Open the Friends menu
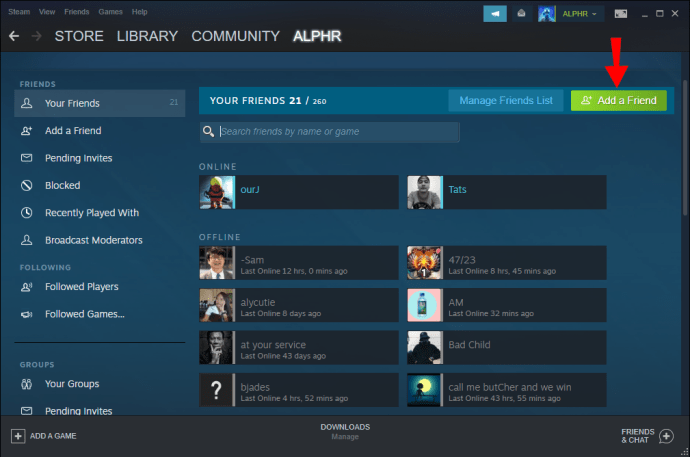 [x=77, y=12]
